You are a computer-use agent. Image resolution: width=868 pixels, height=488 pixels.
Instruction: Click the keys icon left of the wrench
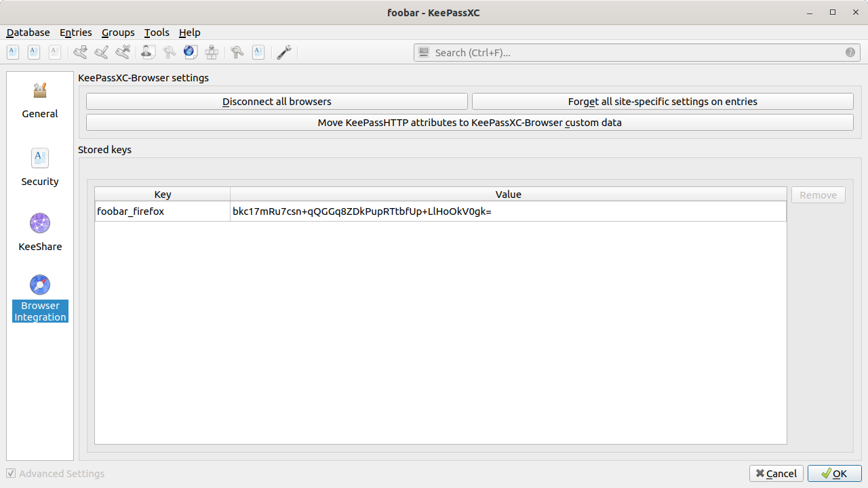(237, 52)
